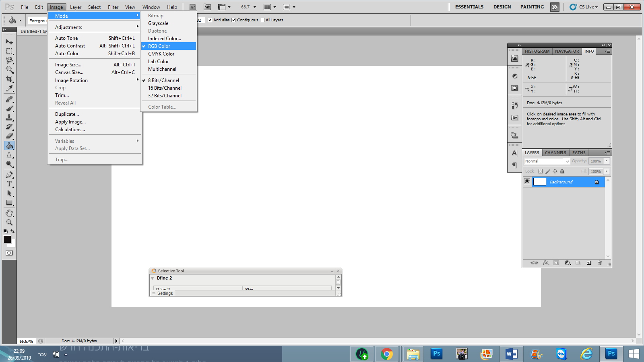Select the Pen tool

click(x=9, y=175)
